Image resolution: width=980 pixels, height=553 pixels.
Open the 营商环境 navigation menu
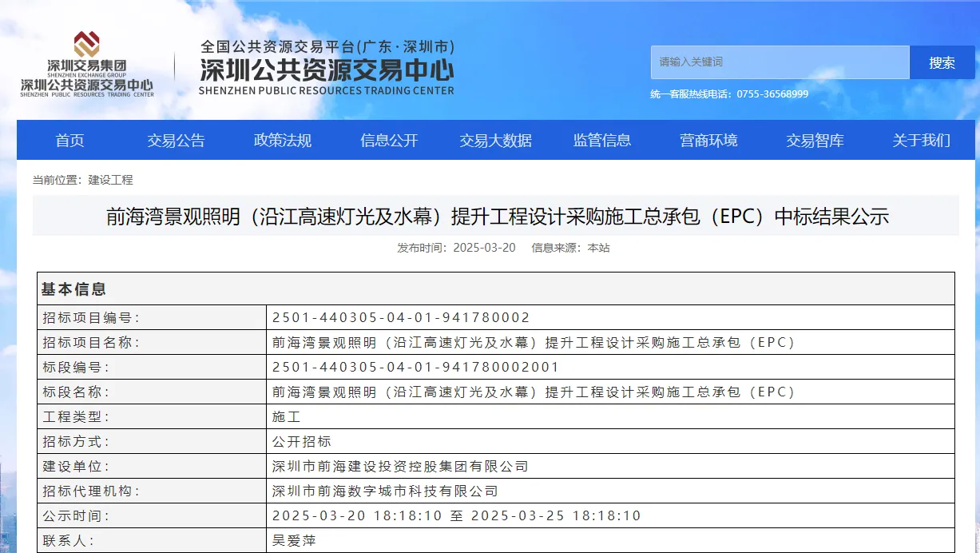(708, 141)
